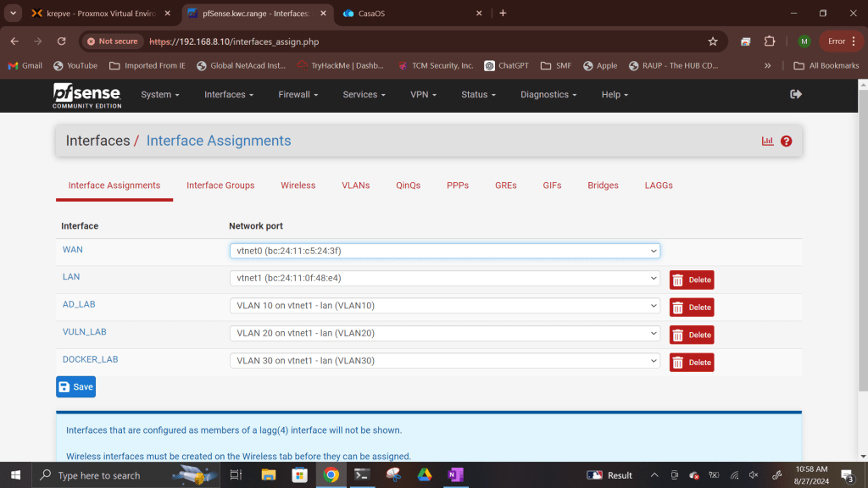Screen dimensions: 868x488
Task: Open the AD_LAB network port dropdown
Action: click(x=444, y=306)
